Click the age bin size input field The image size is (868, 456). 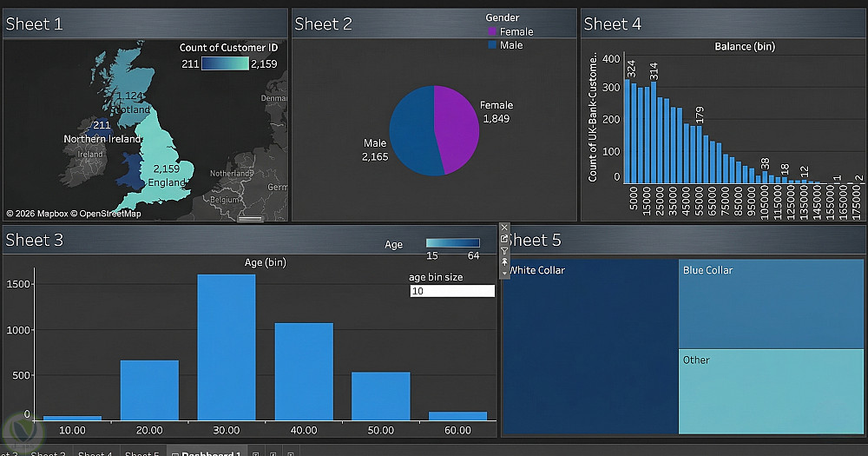452,291
